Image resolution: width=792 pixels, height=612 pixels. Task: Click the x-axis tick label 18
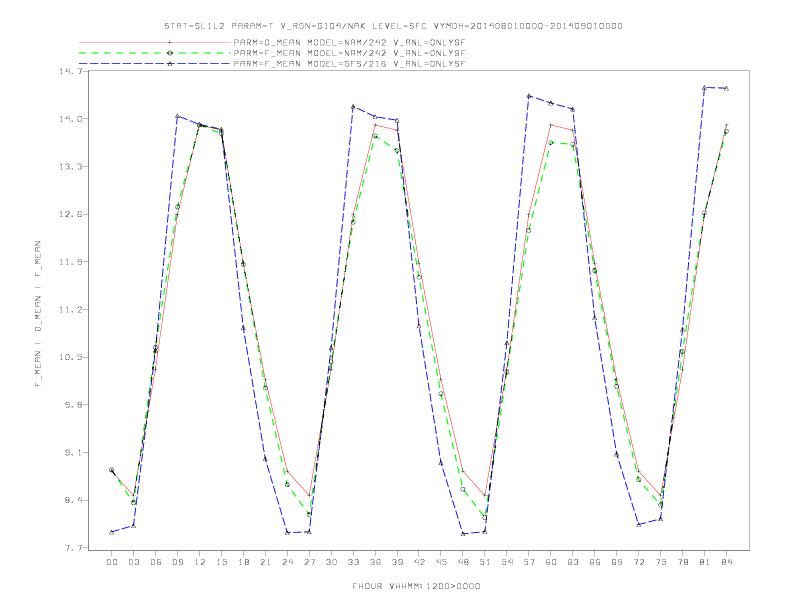(x=243, y=562)
